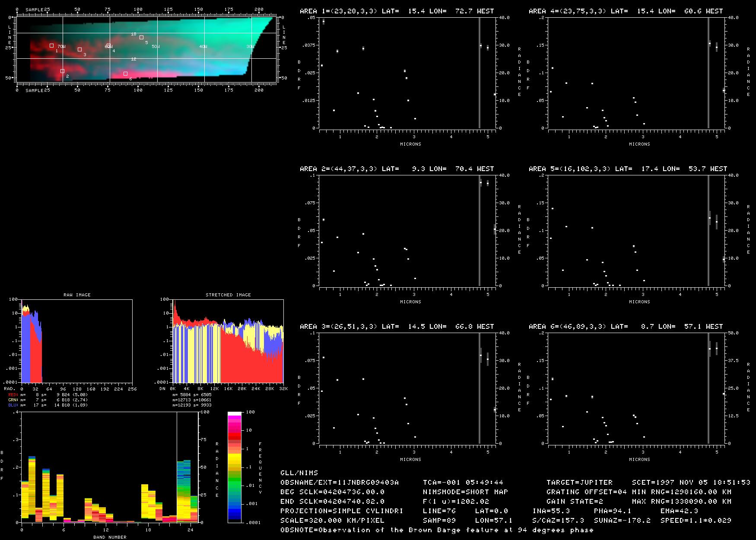Select the 'm= 5884 s= 6505' stretch statistics
Viewport: 756px width, 540px height.
[x=192, y=394]
